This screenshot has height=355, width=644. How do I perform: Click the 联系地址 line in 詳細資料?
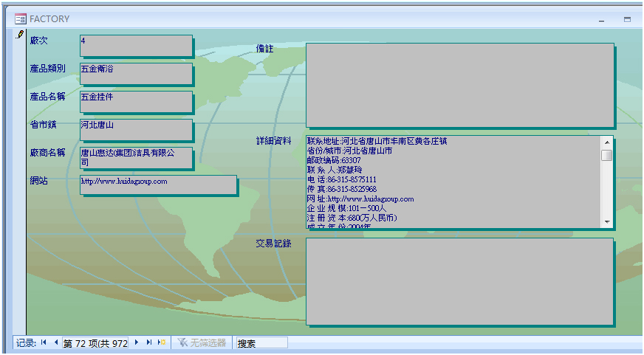coord(377,141)
